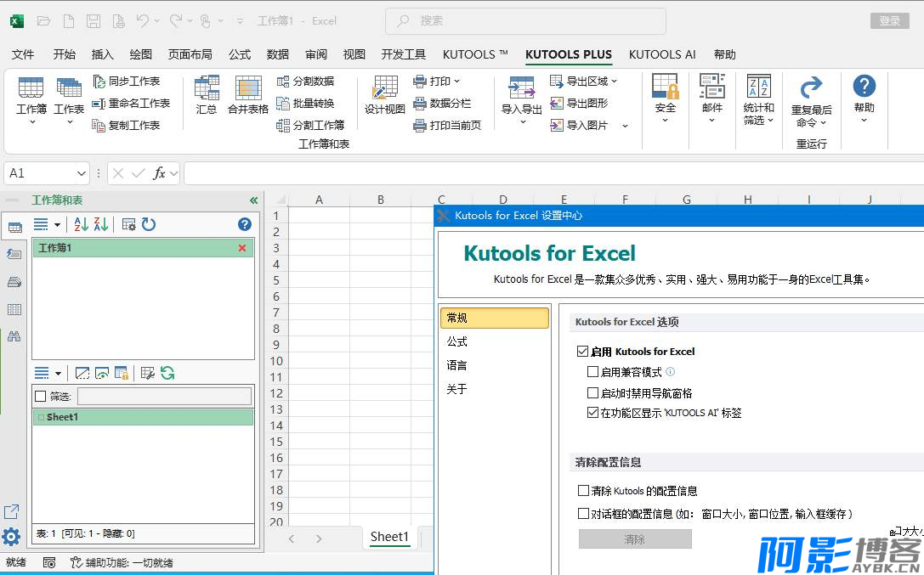Uncheck 在功能区显示 'KUTOOLS AI' 标签
This screenshot has height=575, width=924.
click(593, 413)
